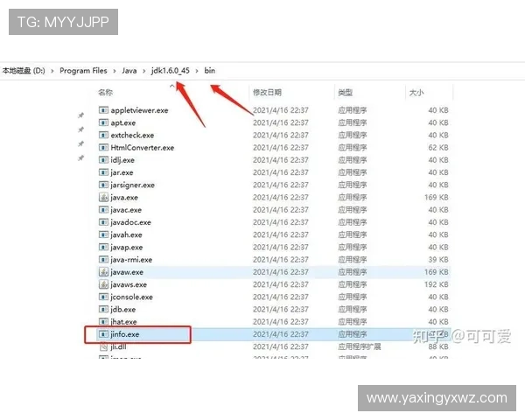Sort by the 修改日期 column header
This screenshot has height=420, width=525.
267,93
